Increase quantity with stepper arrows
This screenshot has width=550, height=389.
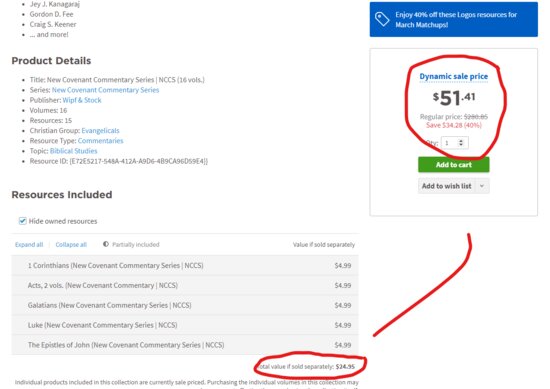coord(461,141)
